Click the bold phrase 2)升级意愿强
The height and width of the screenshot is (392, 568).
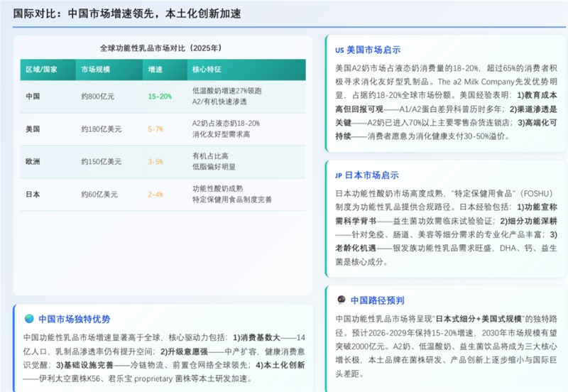184,352
